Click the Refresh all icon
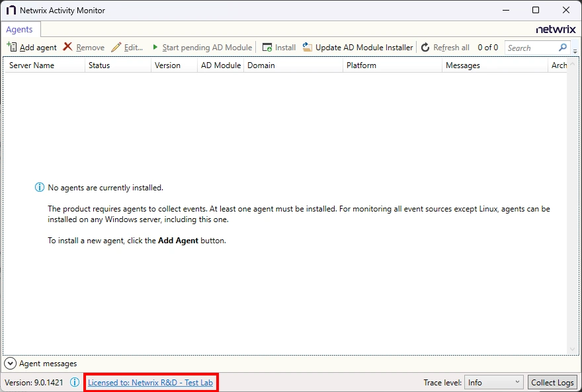Image resolution: width=582 pixels, height=392 pixels. tap(425, 47)
